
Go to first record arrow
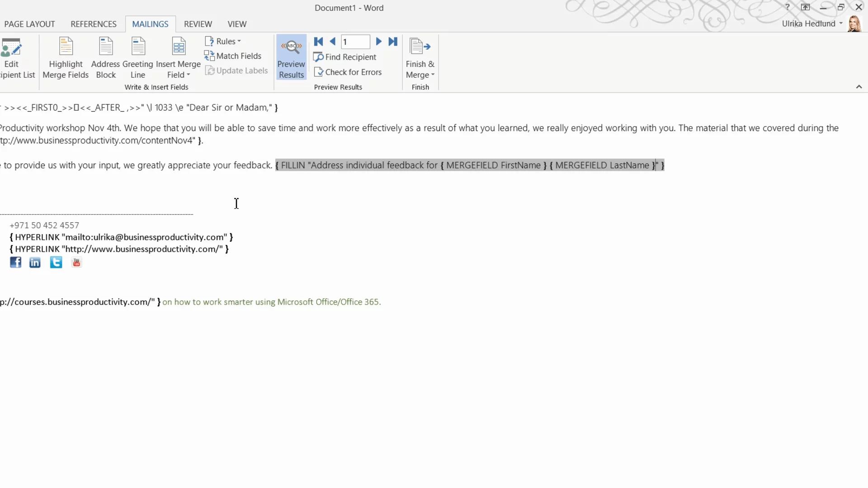[318, 42]
